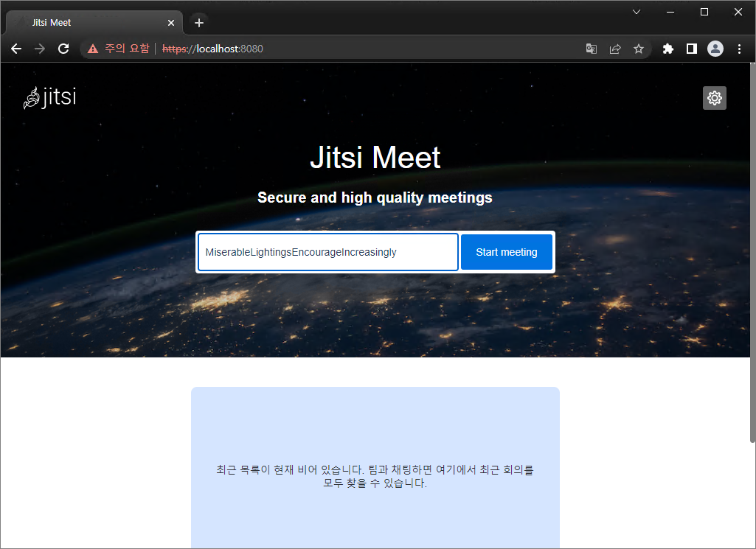Expand the tab search chevron

click(x=637, y=12)
